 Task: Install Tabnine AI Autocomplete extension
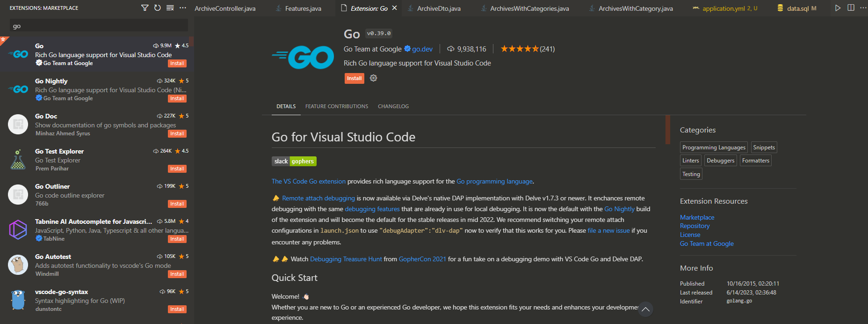(x=177, y=239)
